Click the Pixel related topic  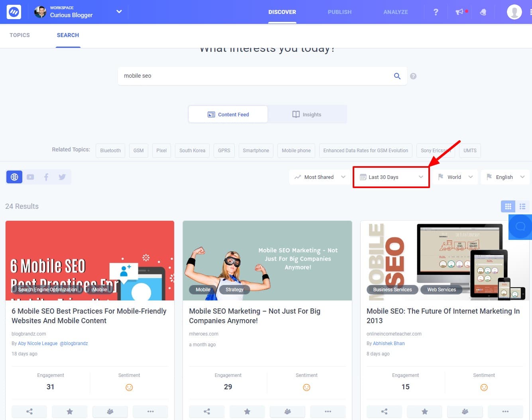click(x=161, y=151)
